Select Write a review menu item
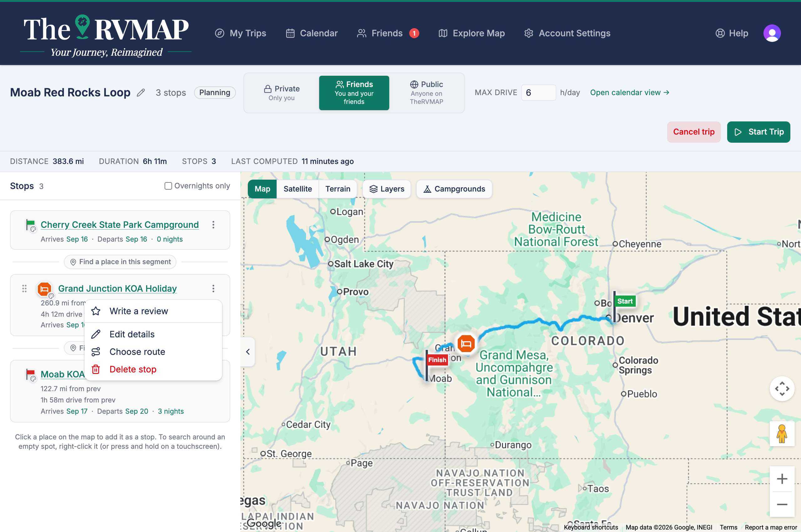The height and width of the screenshot is (532, 801). point(153,311)
